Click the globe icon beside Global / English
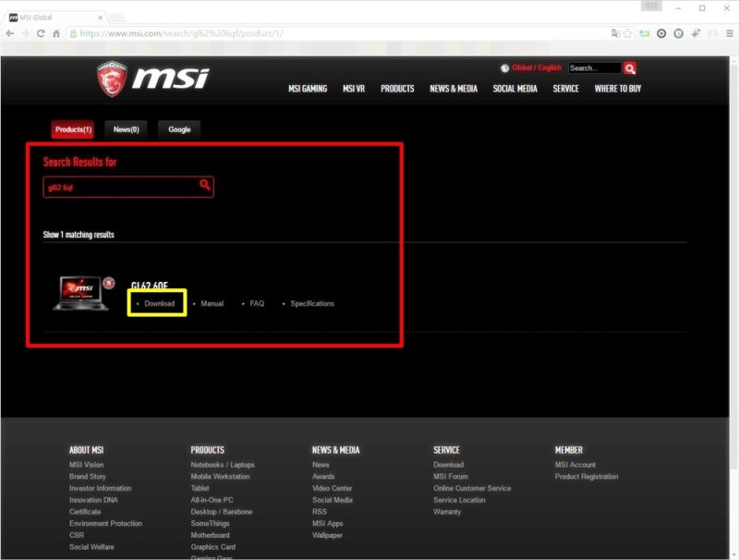The width and height of the screenshot is (739, 560). (504, 67)
